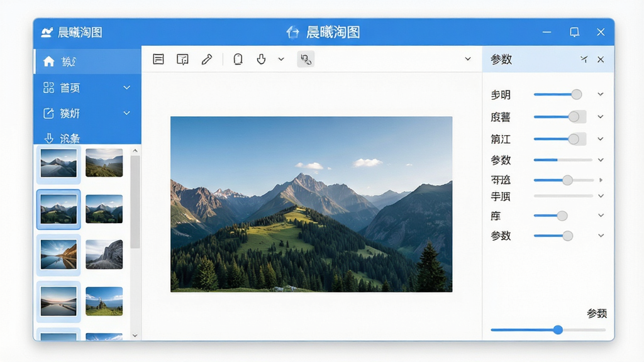
Task: Open the 首项 sidebar menu item
Action: coord(87,88)
